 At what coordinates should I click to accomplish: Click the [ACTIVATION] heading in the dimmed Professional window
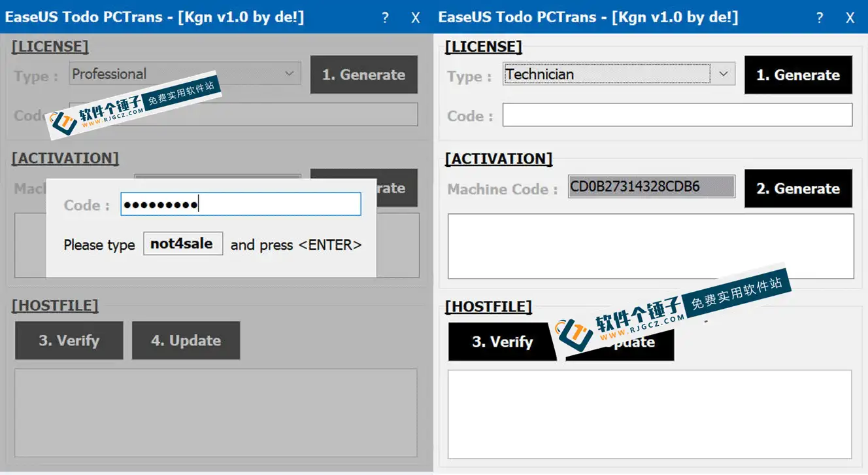(65, 158)
